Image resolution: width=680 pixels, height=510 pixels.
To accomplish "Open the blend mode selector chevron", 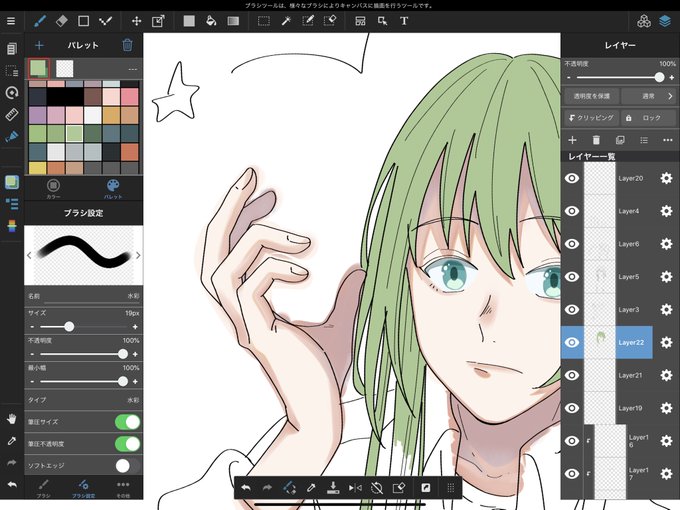I will [670, 96].
